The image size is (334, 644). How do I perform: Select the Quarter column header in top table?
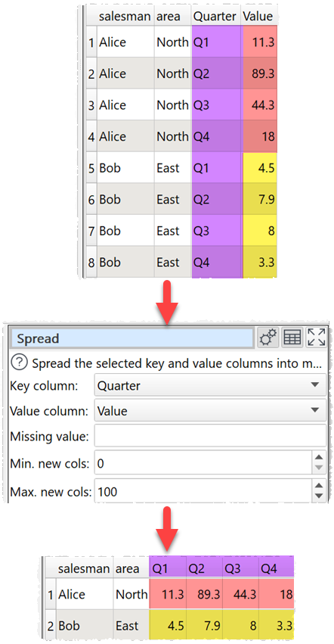pos(217,16)
